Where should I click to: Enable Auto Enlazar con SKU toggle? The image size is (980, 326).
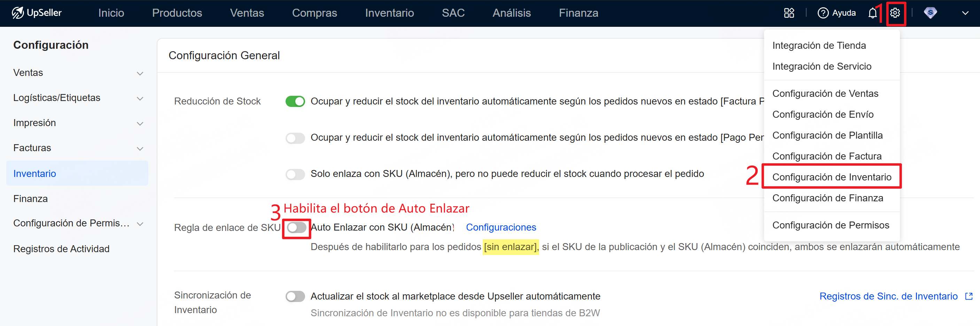point(296,227)
